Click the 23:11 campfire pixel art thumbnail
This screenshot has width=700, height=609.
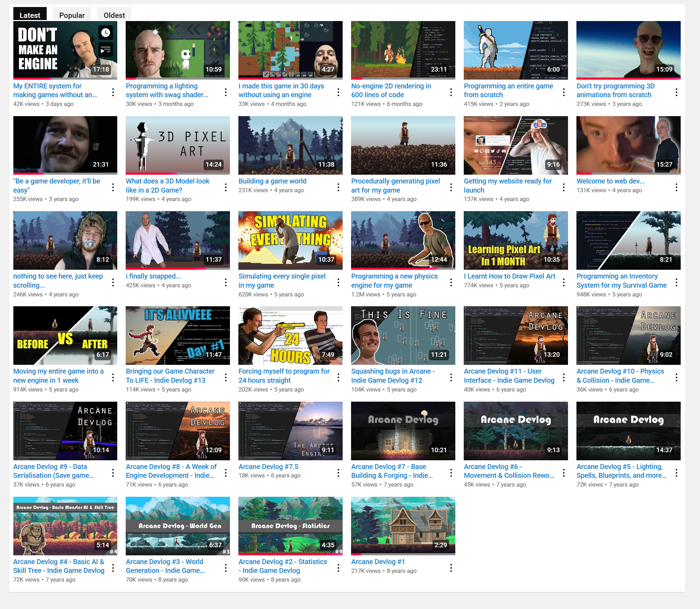click(403, 50)
